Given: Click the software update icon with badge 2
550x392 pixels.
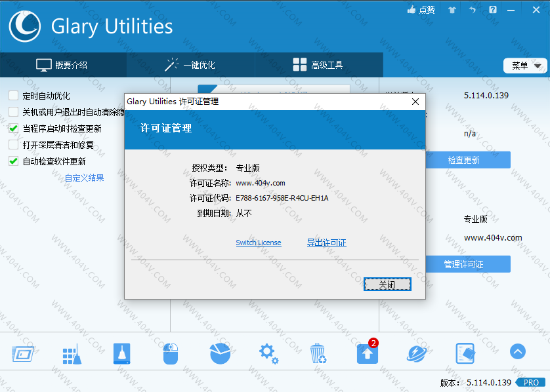Looking at the screenshot, I should pyautogui.click(x=367, y=353).
